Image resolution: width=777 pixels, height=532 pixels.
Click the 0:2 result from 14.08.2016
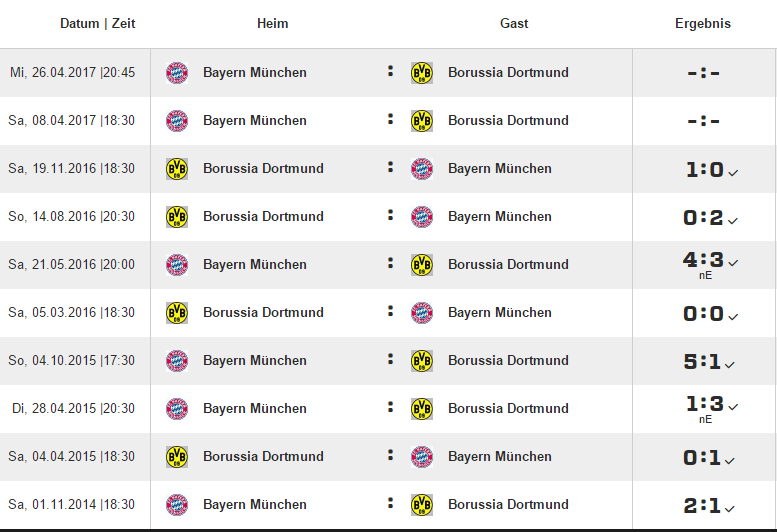(x=703, y=217)
